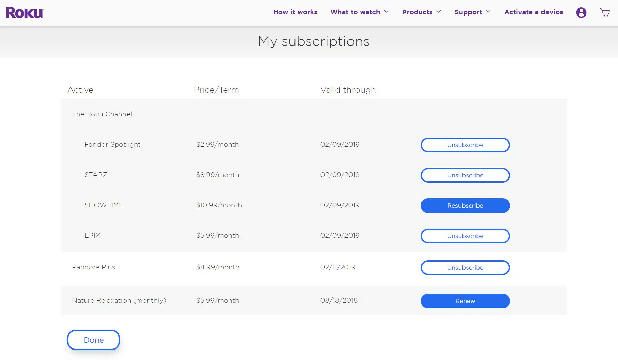Screen dimensions: 618x364
Task: Renew Nature Relaxation monthly subscription
Action: (465, 301)
